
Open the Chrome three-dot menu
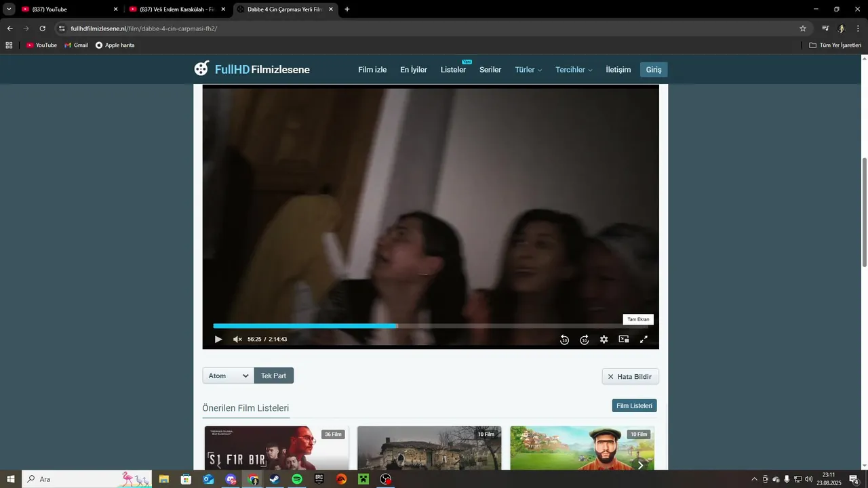coord(858,28)
